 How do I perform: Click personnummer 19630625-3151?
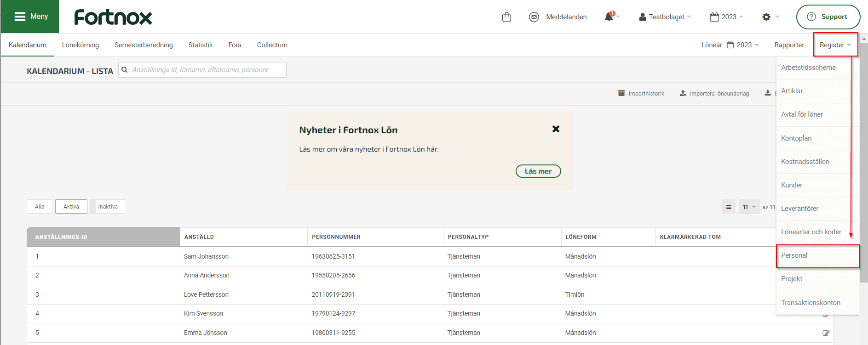click(333, 256)
